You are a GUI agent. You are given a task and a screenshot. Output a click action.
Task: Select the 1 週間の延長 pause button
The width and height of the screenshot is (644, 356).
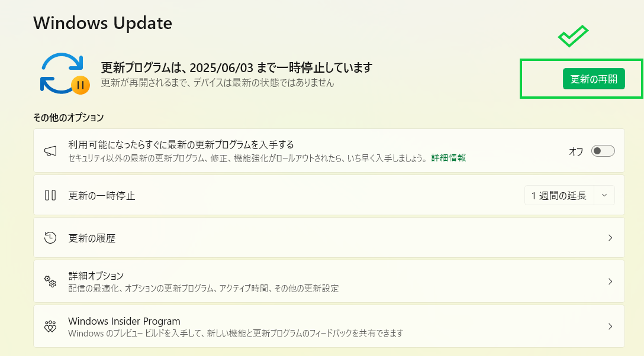[559, 196]
